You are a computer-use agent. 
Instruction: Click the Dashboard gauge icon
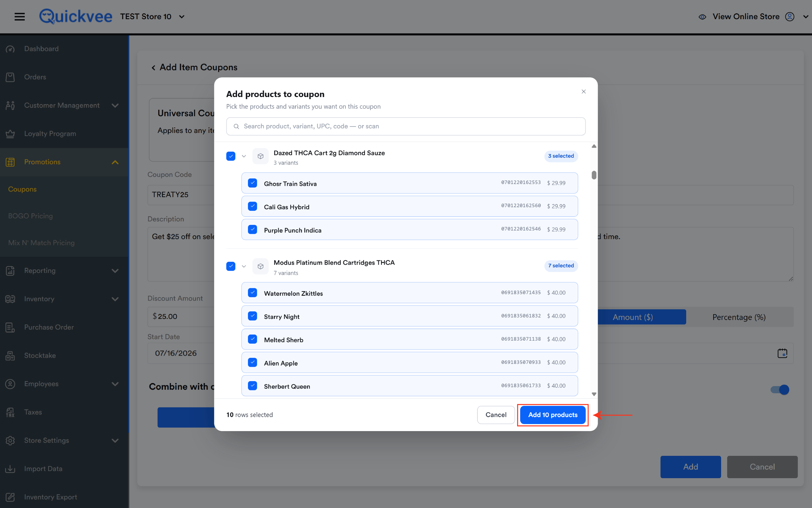pyautogui.click(x=10, y=49)
